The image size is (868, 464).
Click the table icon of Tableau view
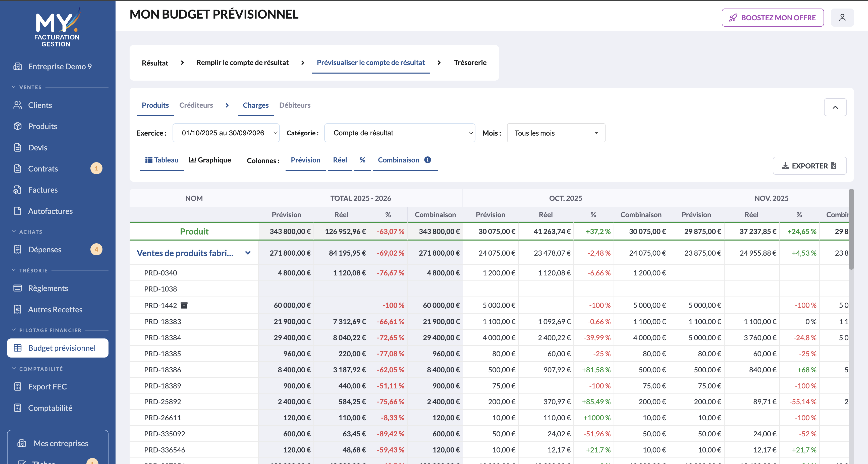pos(149,160)
